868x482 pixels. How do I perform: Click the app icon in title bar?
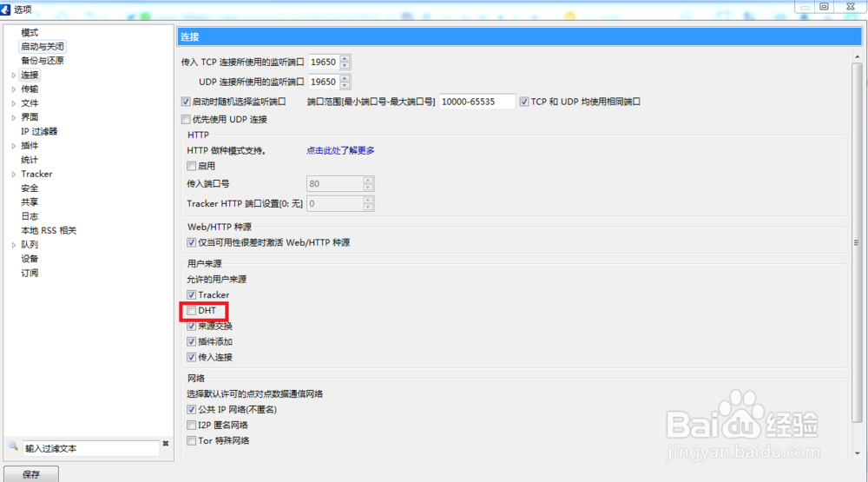(5, 10)
